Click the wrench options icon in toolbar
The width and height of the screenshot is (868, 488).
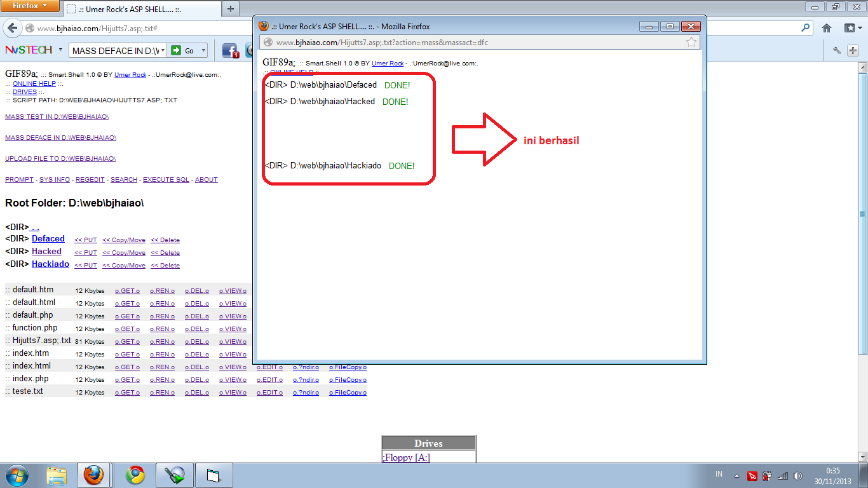pyautogui.click(x=836, y=51)
